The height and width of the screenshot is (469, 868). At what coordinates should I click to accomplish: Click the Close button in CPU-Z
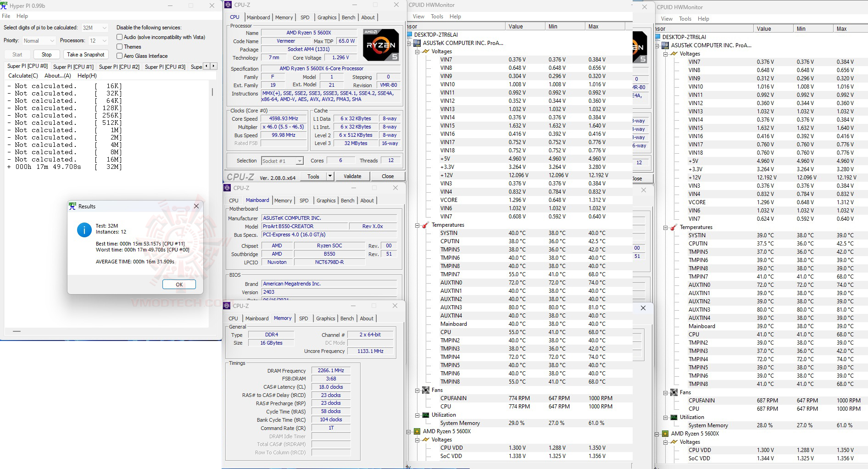388,176
